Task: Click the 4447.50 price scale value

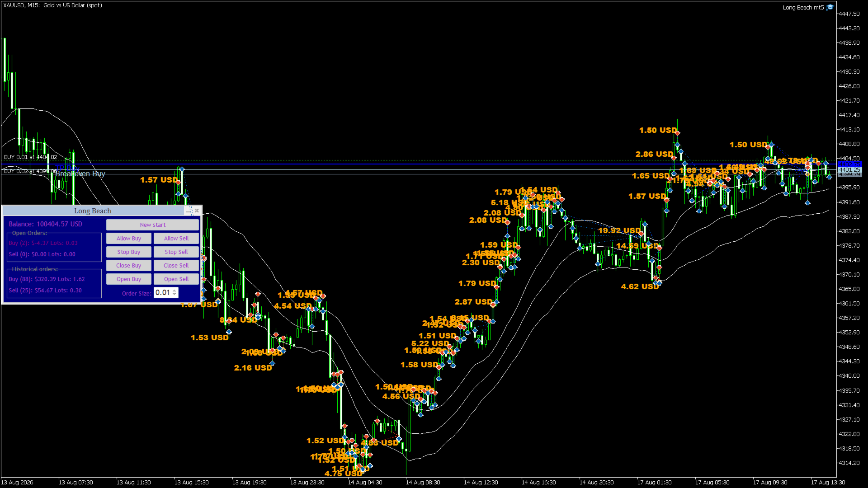Action: [849, 14]
